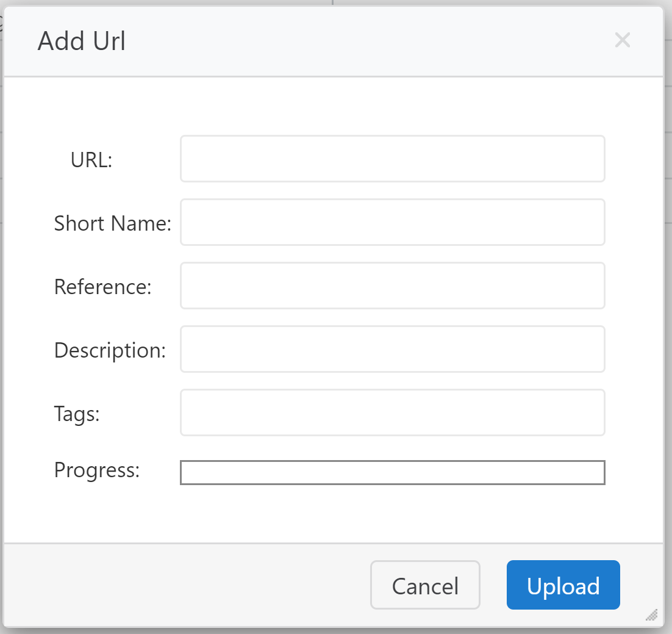
Task: Click the "Short Name:" label
Action: (x=112, y=223)
